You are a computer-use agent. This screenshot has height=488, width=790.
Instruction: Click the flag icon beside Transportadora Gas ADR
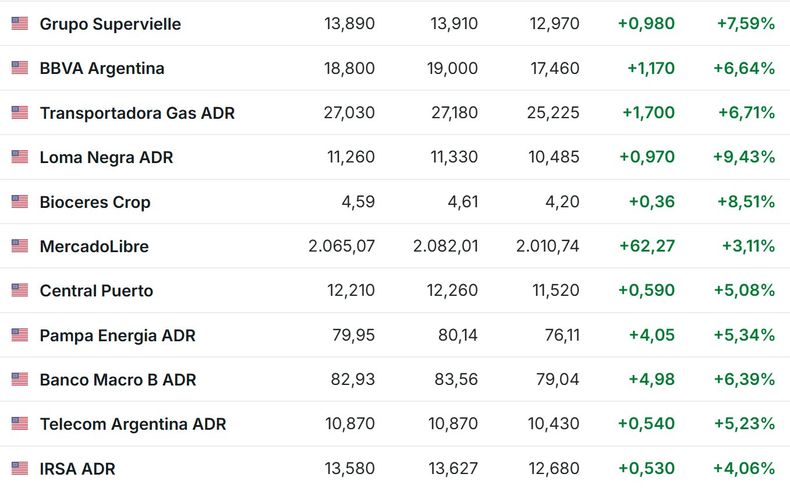click(x=20, y=113)
